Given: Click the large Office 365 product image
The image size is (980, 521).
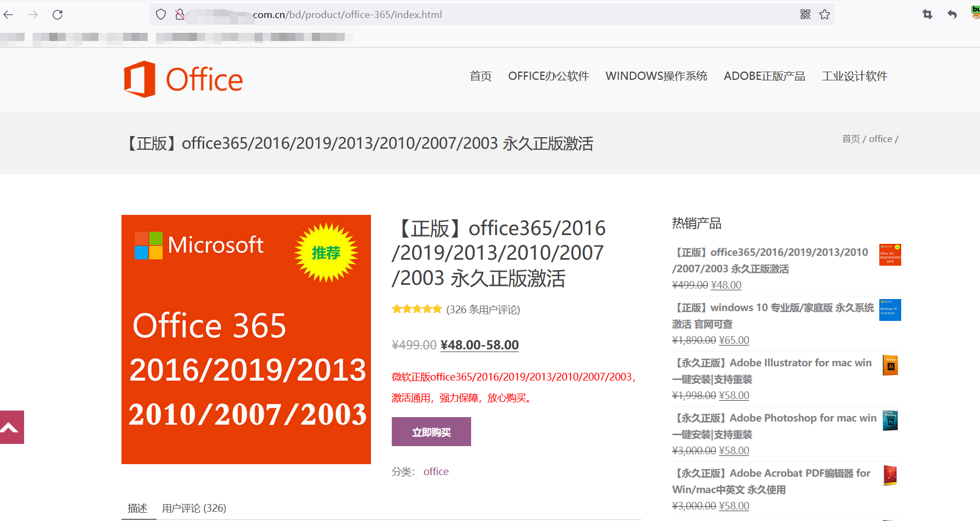Looking at the screenshot, I should [246, 339].
